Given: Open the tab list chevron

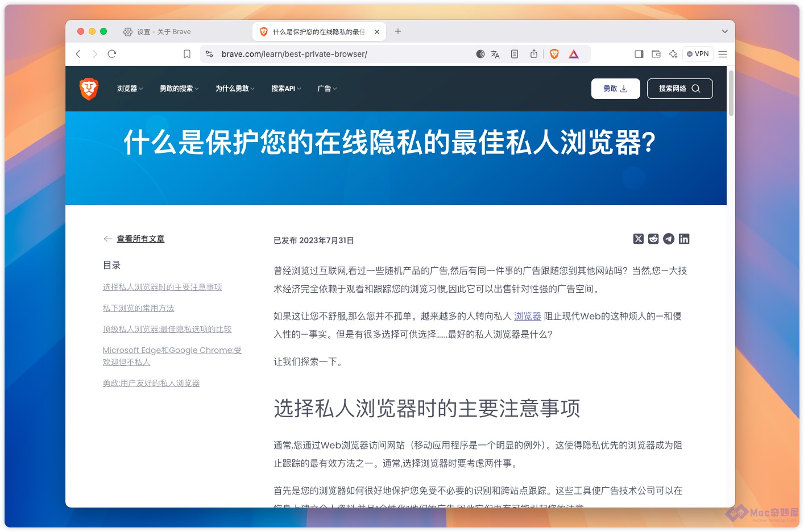Looking at the screenshot, I should 724,31.
